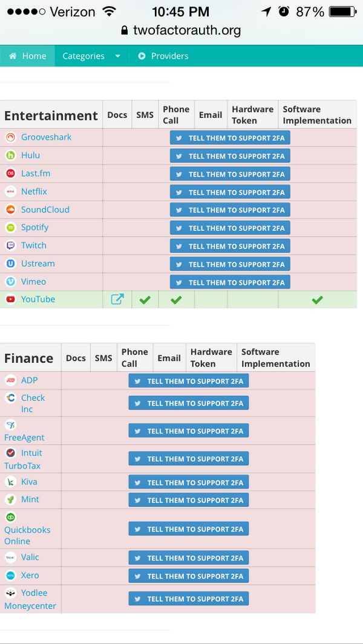
Task: Click the Hulu logo icon
Action: click(10, 155)
